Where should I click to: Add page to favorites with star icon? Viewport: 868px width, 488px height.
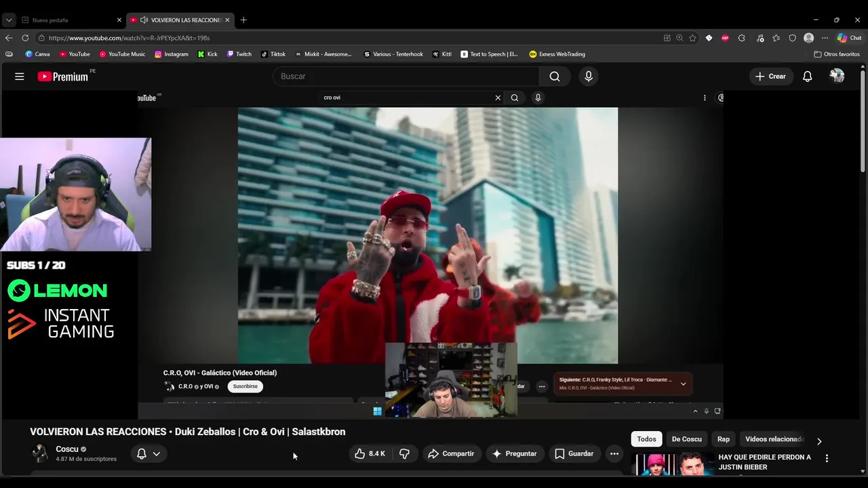click(x=692, y=38)
